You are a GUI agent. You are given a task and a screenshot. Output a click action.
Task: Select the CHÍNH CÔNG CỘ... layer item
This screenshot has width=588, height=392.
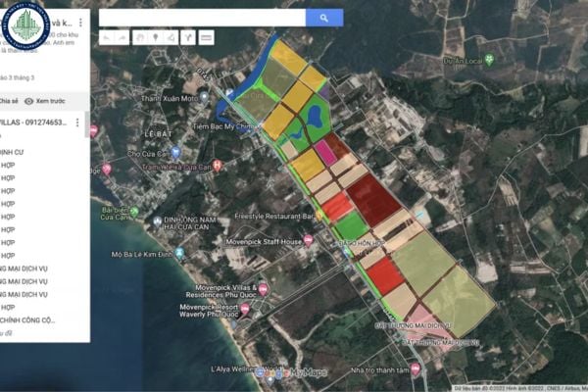27,319
